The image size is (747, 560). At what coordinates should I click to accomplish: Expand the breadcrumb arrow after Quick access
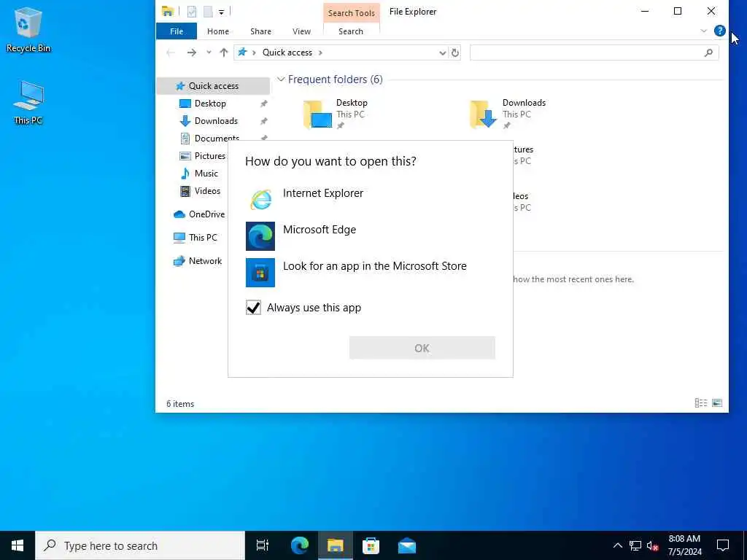321,52
